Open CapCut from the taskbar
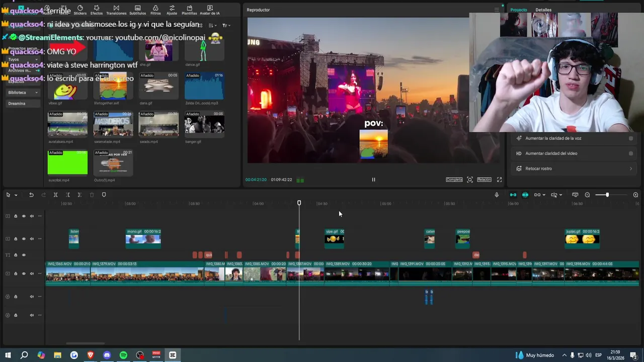 [173, 355]
